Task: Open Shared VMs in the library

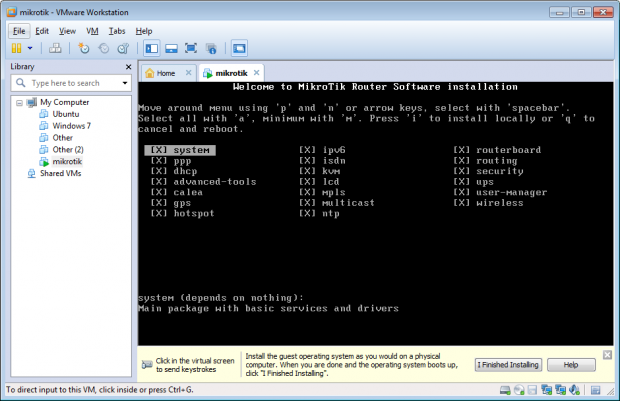Action: click(x=60, y=173)
